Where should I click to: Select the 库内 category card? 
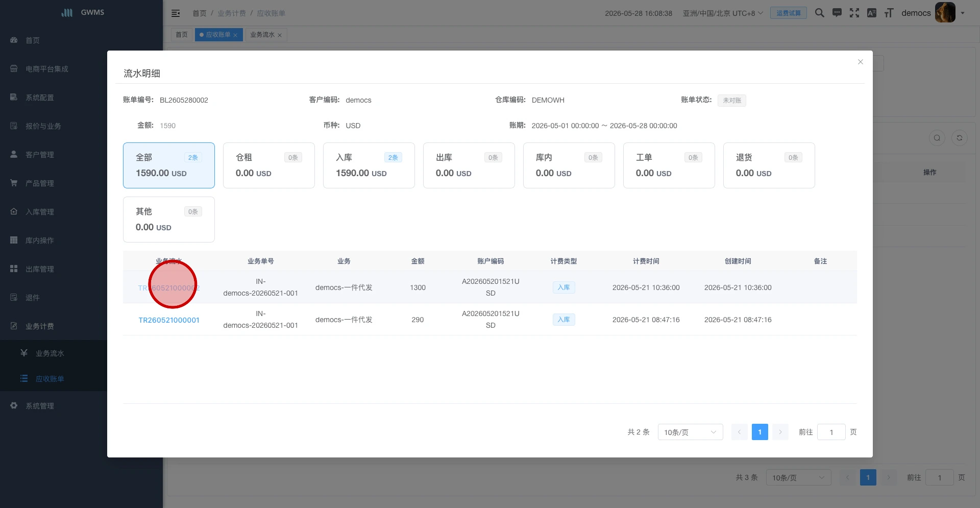(569, 165)
